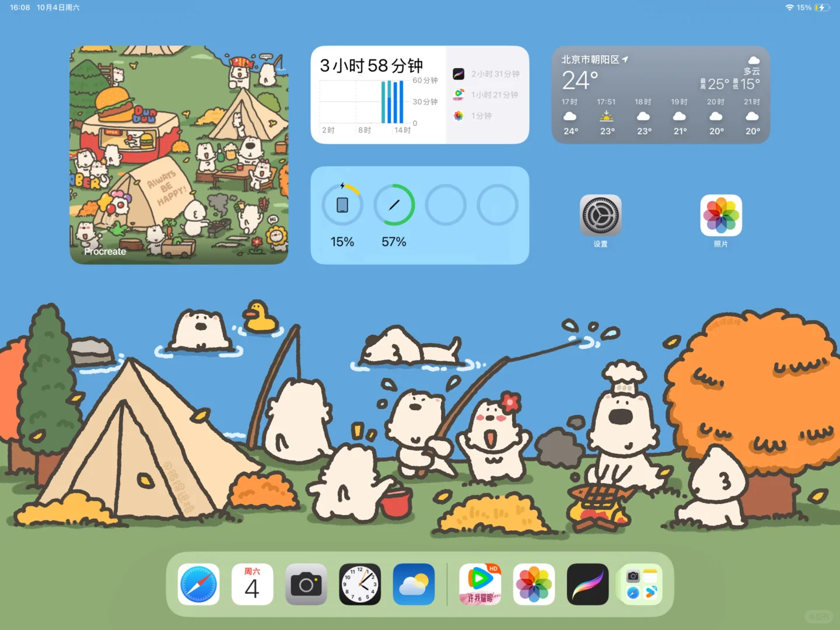Screen dimensions: 840x630
Task: Tap the 北京市朝阳区 location name
Action: click(x=590, y=60)
